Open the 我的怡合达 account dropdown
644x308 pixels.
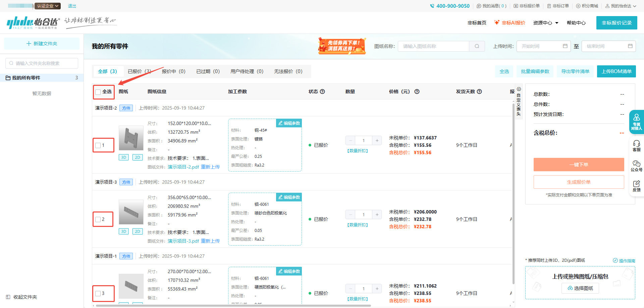621,6
